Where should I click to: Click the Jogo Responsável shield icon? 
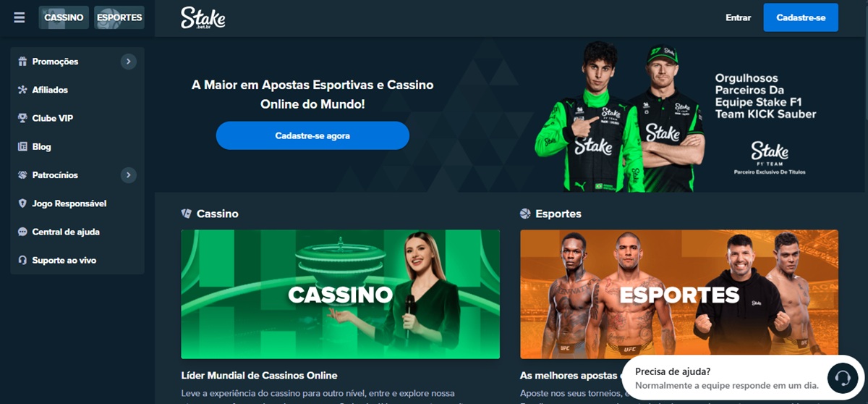(22, 203)
